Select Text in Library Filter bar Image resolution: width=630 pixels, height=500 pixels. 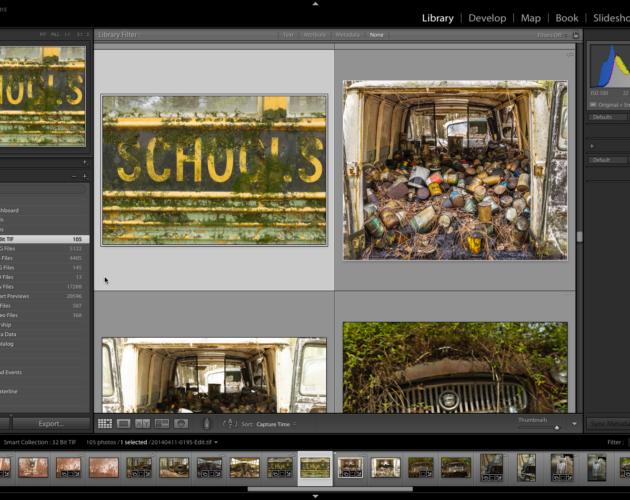click(288, 35)
